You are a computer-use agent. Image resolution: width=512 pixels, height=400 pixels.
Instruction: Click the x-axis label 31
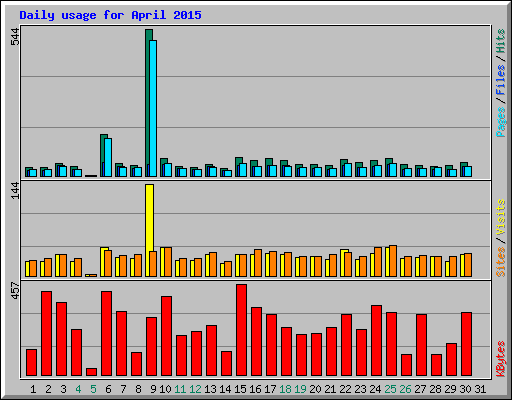point(480,389)
